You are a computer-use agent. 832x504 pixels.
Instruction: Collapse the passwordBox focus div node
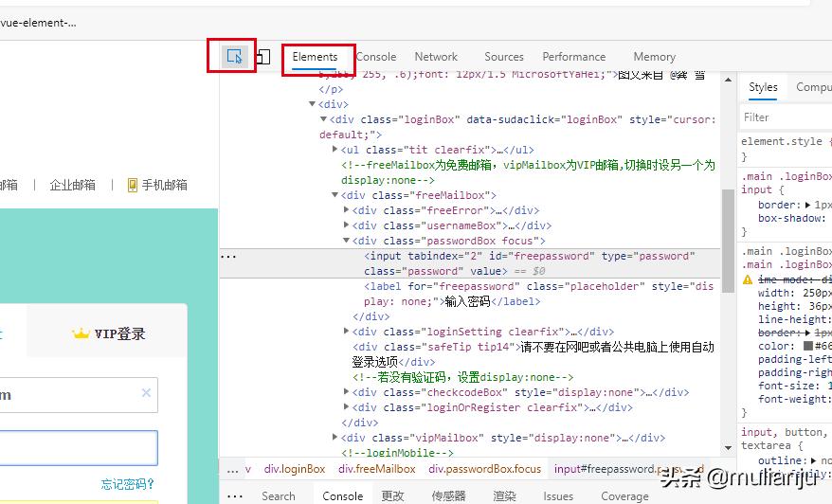(x=346, y=241)
